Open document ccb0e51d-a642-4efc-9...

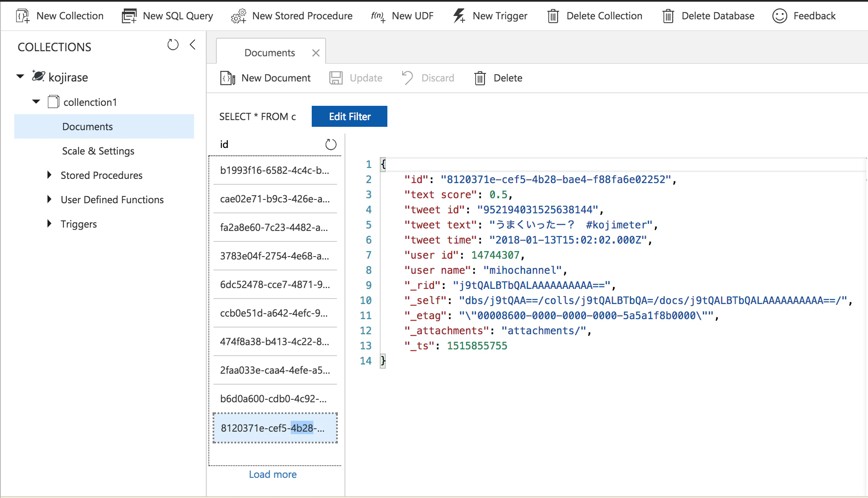point(275,313)
